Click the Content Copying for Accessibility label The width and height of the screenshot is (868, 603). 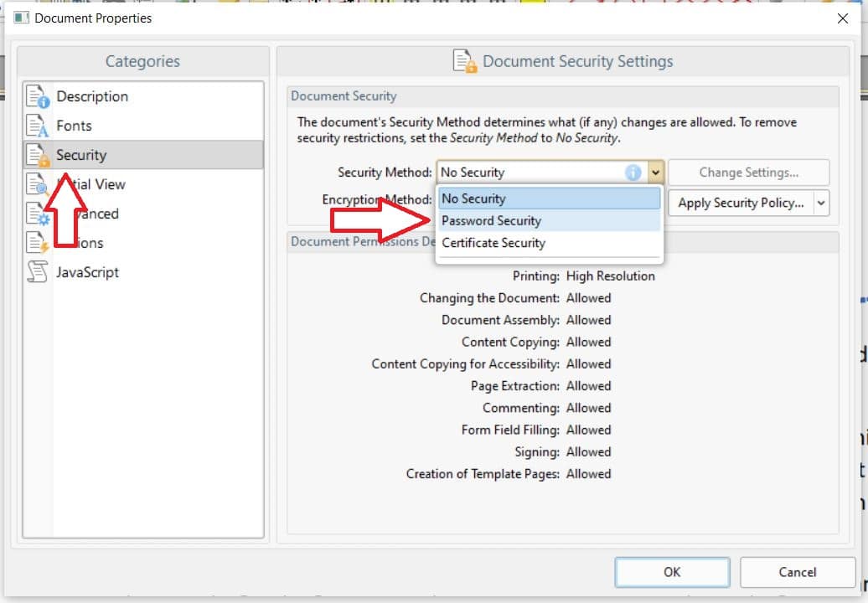coord(465,364)
